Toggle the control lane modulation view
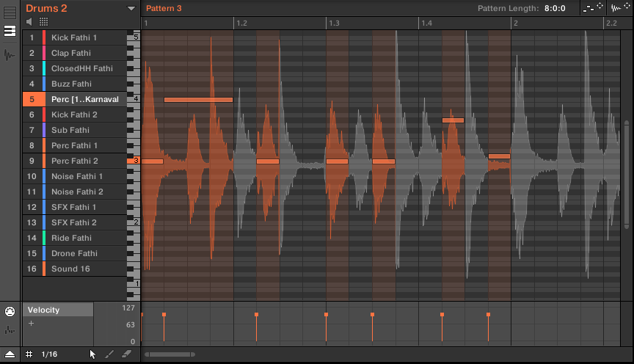This screenshot has width=634, height=364. coord(10,330)
